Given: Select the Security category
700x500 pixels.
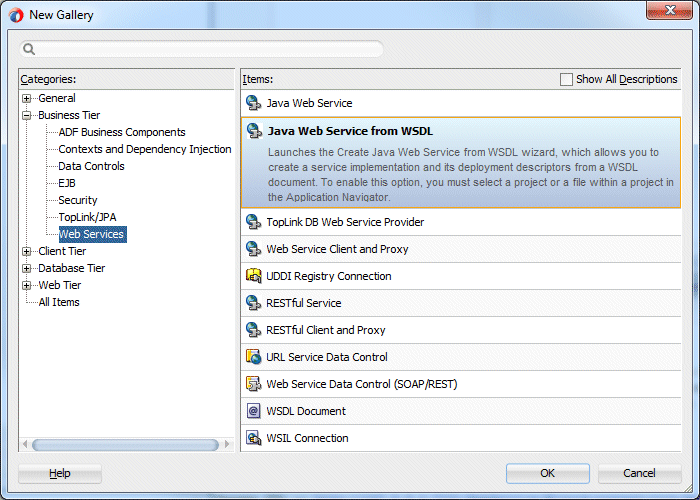Looking at the screenshot, I should coord(78,200).
